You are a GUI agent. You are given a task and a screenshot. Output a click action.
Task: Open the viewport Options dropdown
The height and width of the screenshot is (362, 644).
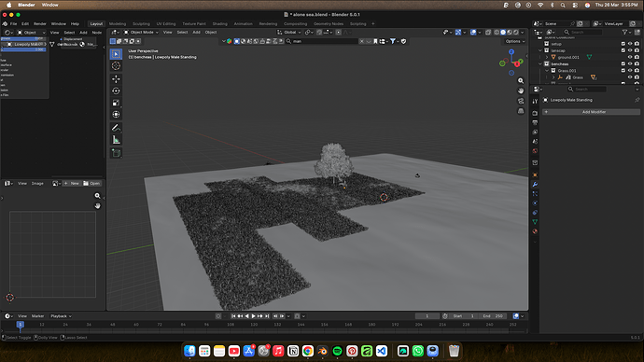(515, 41)
